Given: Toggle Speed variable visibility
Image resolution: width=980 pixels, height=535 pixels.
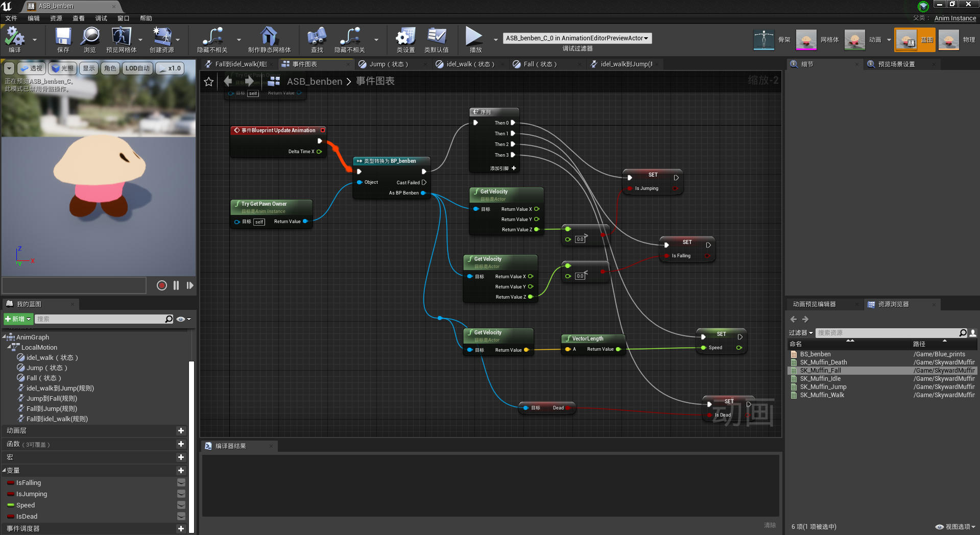Looking at the screenshot, I should point(181,505).
